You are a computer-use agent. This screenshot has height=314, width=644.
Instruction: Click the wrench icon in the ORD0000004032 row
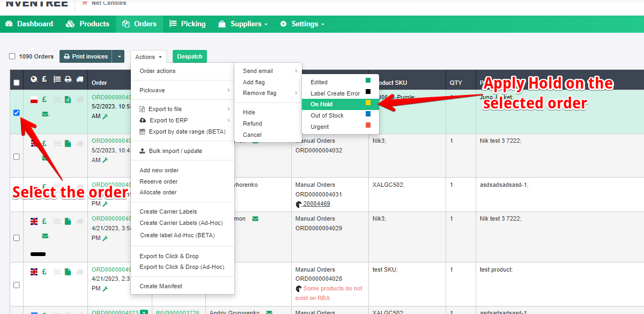coord(106,160)
